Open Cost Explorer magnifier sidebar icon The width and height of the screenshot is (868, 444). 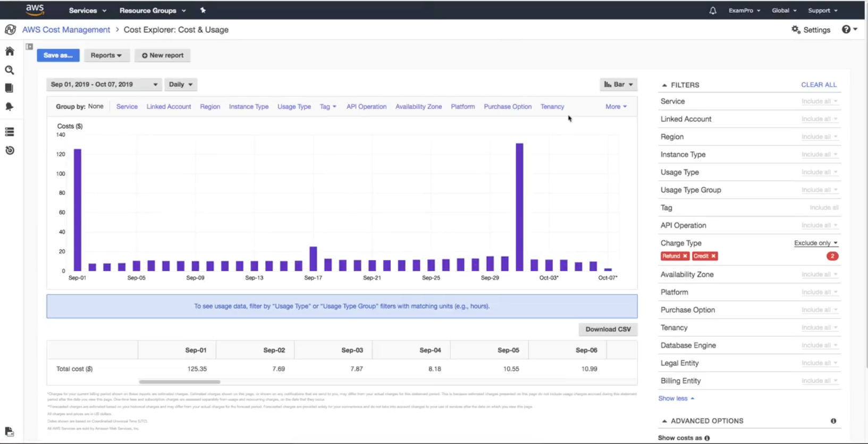(10, 70)
